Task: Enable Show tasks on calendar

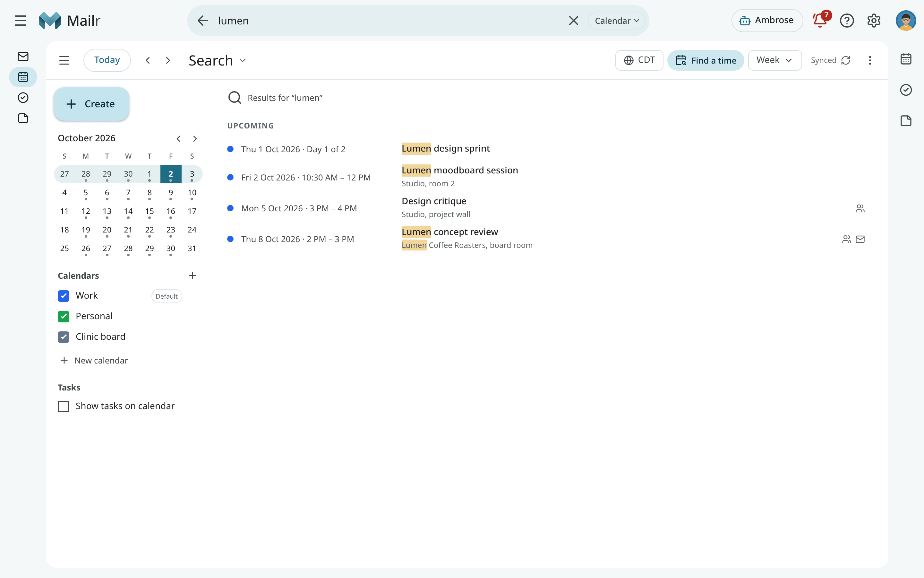Action: pyautogui.click(x=64, y=406)
